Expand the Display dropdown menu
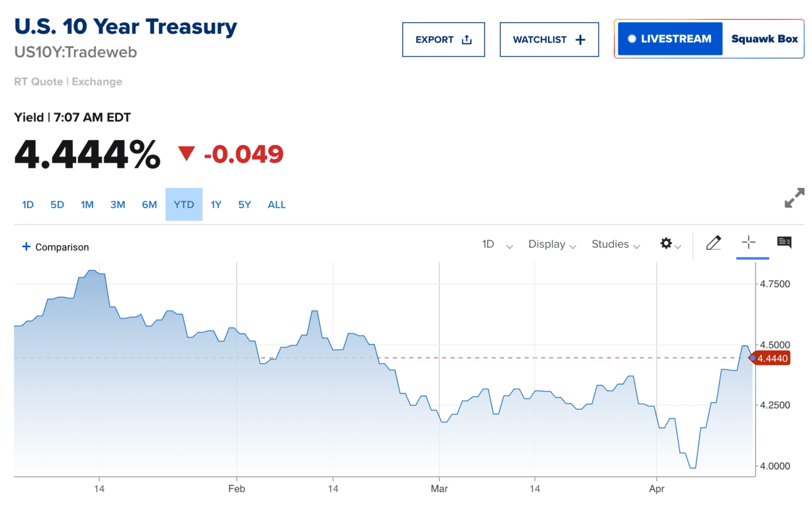 tap(552, 245)
